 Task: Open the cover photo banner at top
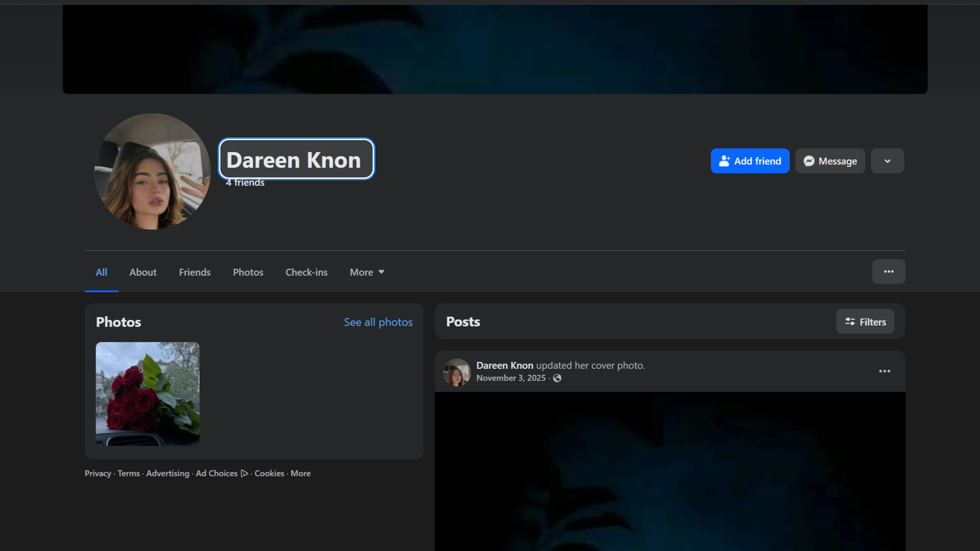pyautogui.click(x=495, y=49)
